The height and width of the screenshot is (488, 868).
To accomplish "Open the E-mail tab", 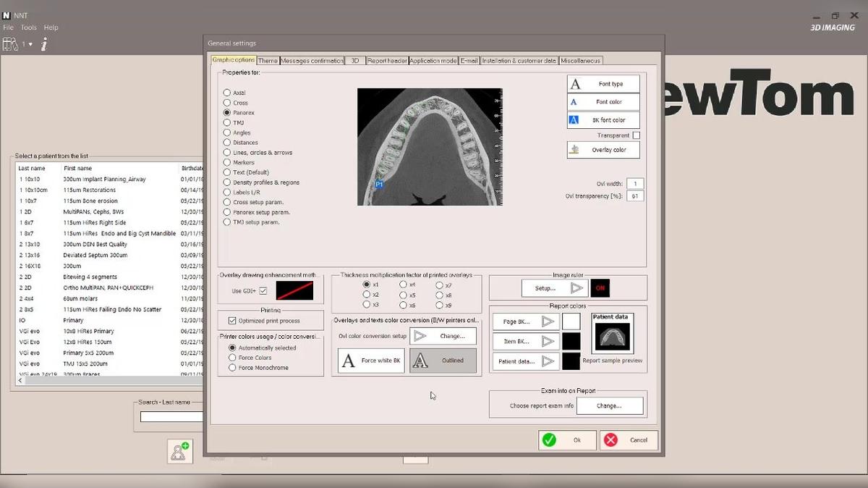I will coord(469,61).
